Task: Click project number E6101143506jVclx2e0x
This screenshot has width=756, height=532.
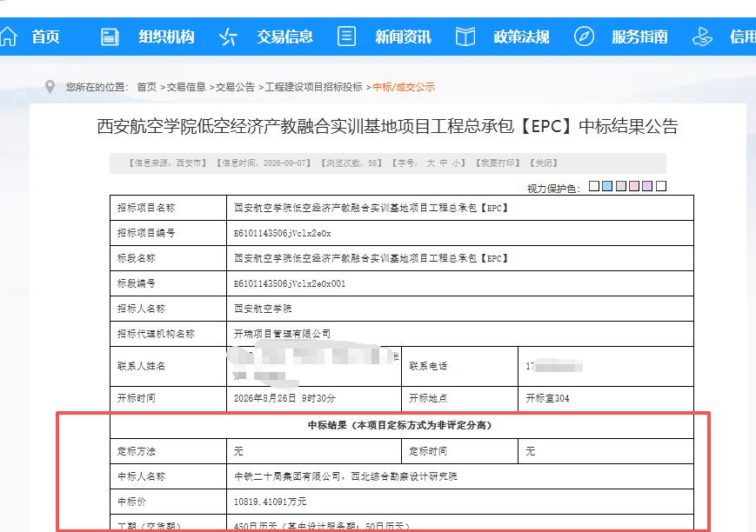Action: pos(282,233)
